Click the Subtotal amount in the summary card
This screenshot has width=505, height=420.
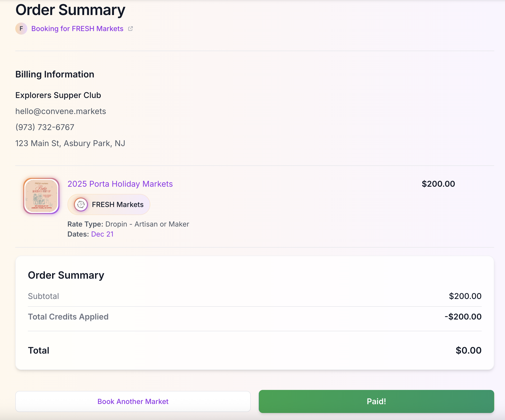(x=465, y=296)
